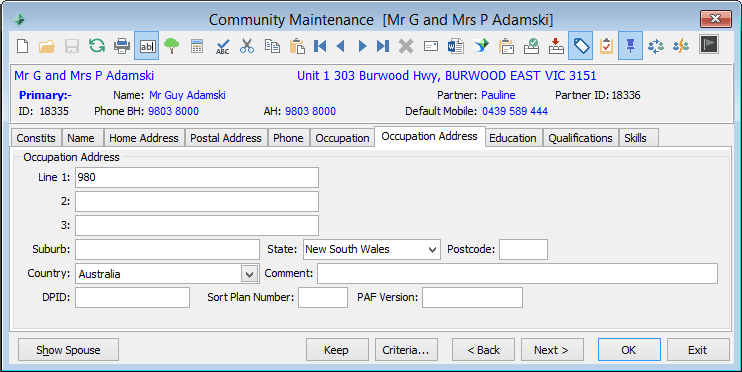742x372 pixels.
Task: Click the grey X delete icon
Action: pos(406,46)
